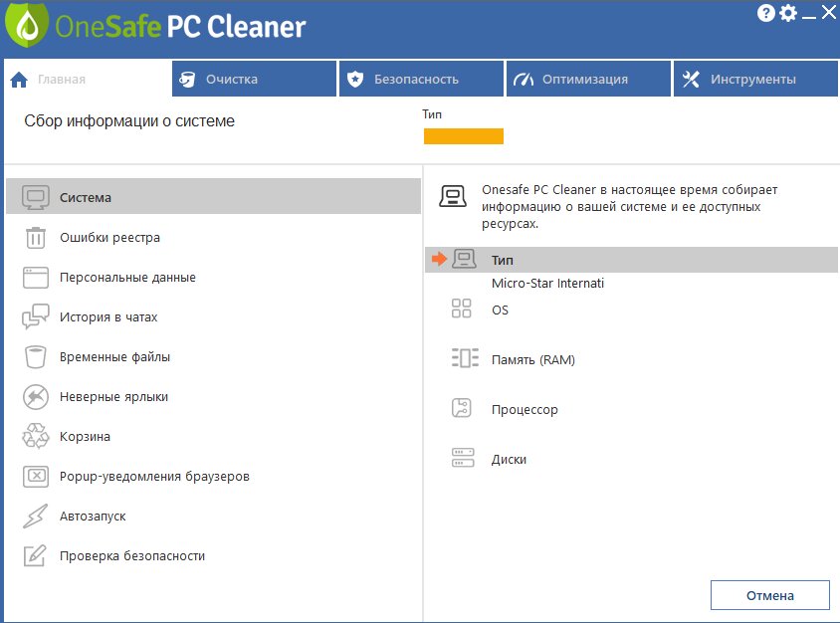Open settings via the gear icon
Screen dimensions: 840x623
click(x=788, y=13)
